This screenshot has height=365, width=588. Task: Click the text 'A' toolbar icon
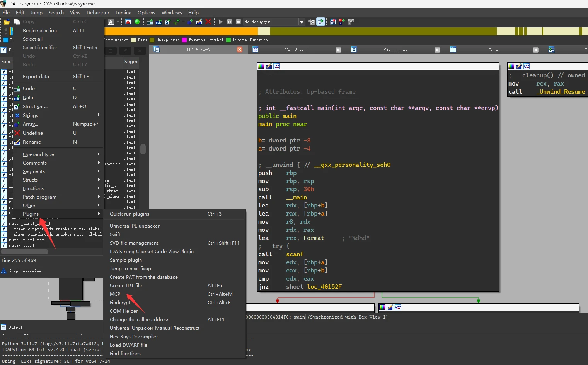(x=111, y=22)
